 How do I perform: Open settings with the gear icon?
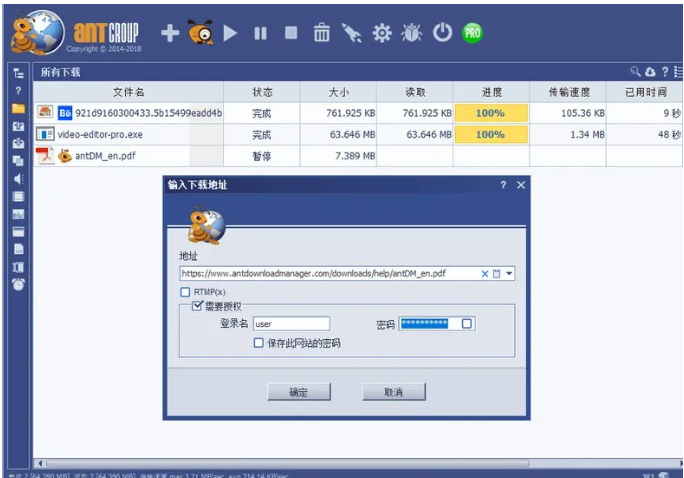pyautogui.click(x=382, y=33)
